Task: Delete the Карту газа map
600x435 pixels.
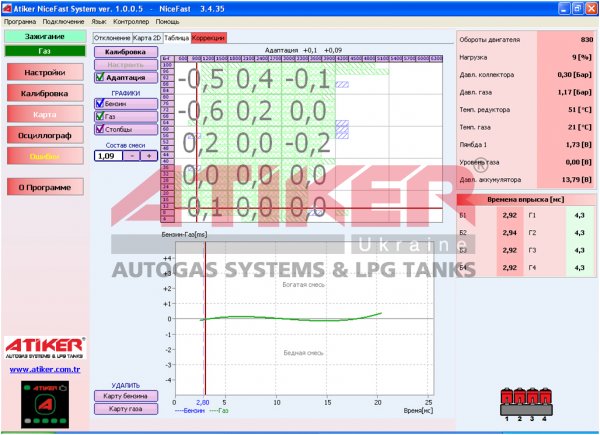Action: pos(126,409)
